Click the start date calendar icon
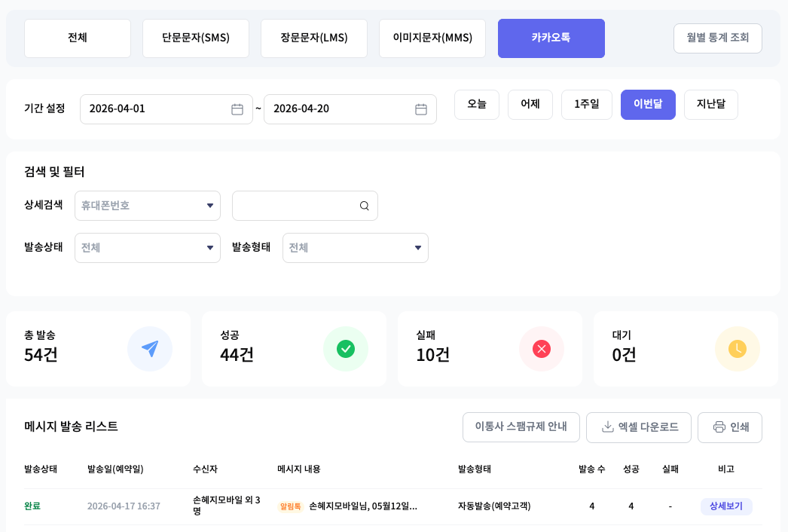Image resolution: width=788 pixels, height=532 pixels. coord(237,109)
